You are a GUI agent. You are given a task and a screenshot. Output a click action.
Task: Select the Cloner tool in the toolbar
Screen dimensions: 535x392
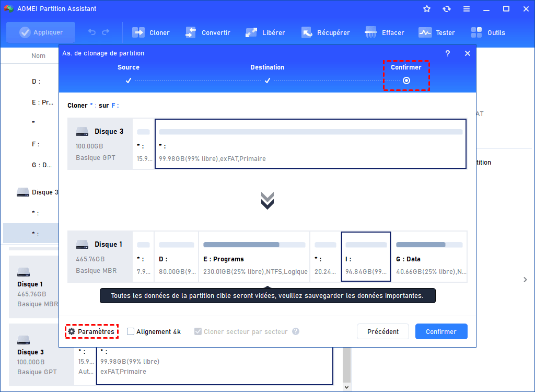point(151,32)
